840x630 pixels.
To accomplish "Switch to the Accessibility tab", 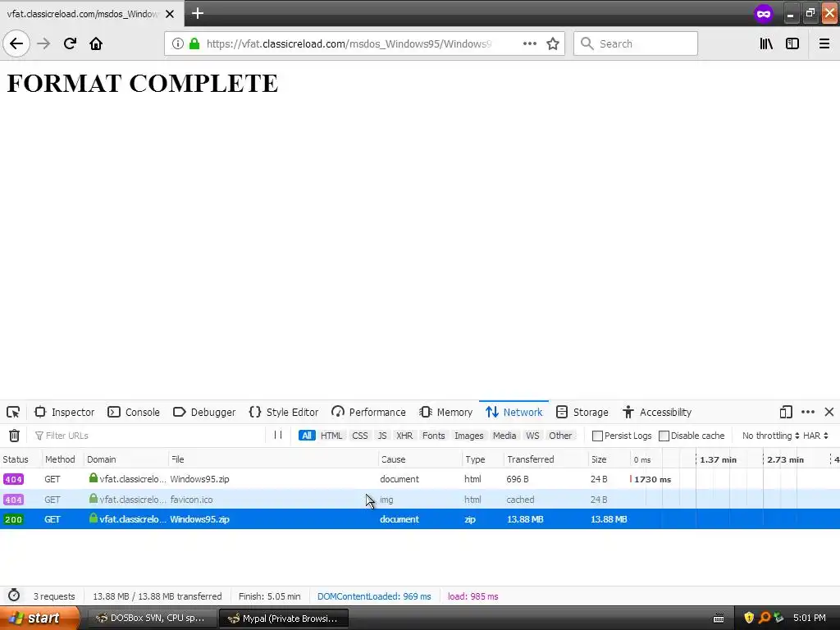I will [x=657, y=412].
